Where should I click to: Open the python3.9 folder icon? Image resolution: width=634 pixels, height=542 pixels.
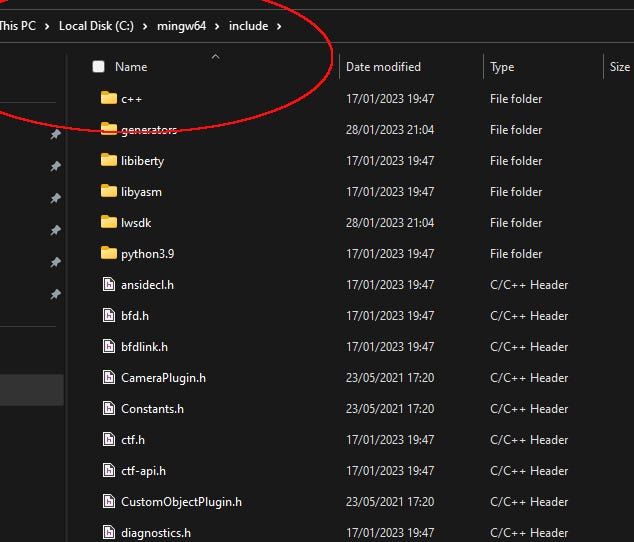click(x=109, y=253)
